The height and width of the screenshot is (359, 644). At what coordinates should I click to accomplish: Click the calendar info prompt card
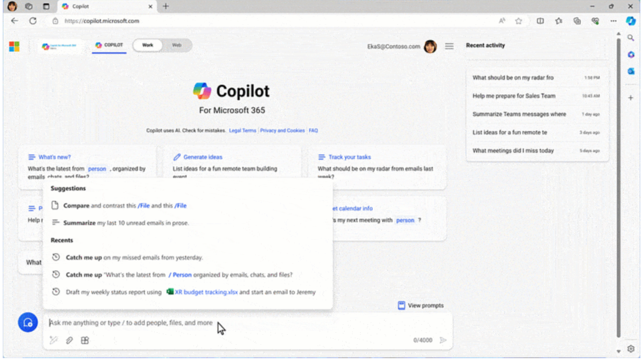pos(389,218)
